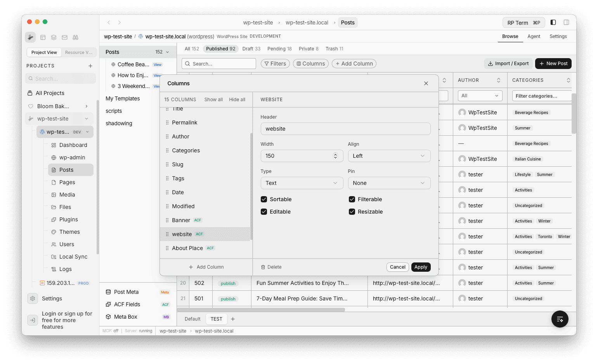Image resolution: width=598 pixels, height=364 pixels.
Task: Increase Width using the stepper control
Action: tap(335, 154)
